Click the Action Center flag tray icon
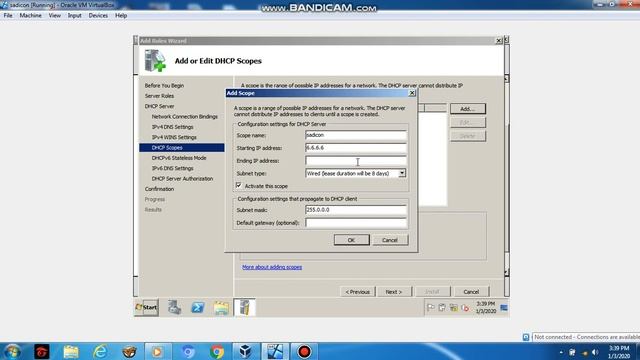 click(x=430, y=307)
